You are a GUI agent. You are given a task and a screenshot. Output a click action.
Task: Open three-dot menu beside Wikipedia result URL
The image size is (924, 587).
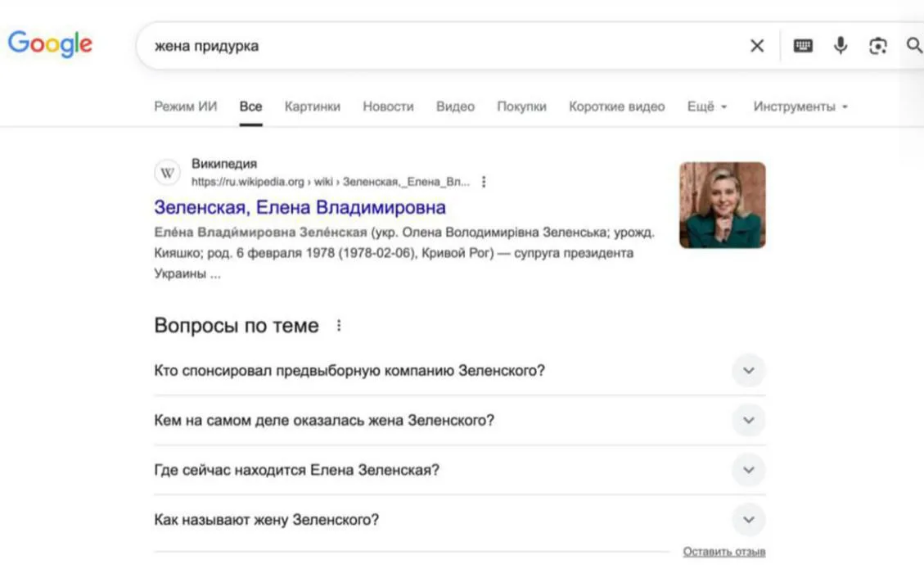pos(484,182)
